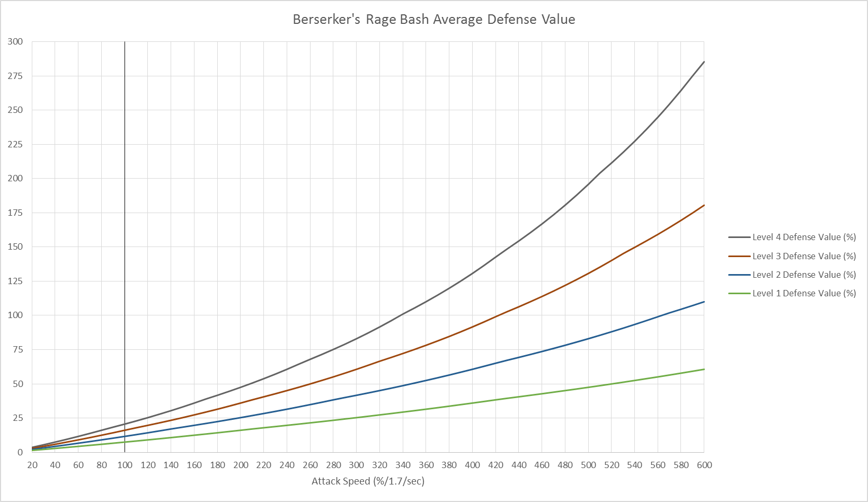868x502 pixels.
Task: Click the x-axis label 40
Action: [55, 465]
